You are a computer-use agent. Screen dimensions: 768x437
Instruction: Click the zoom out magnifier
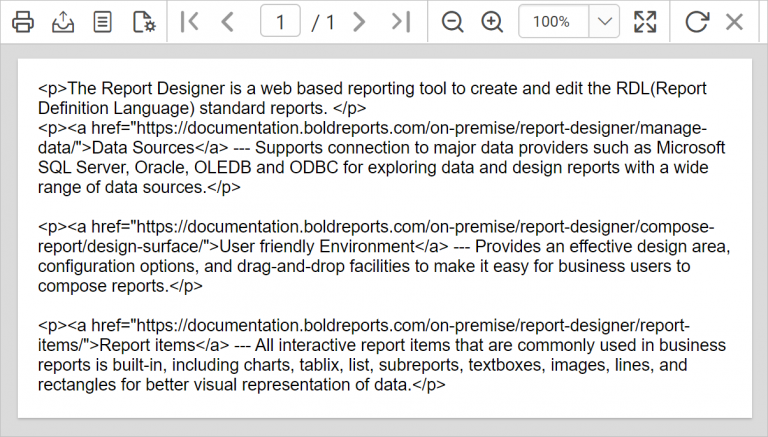[452, 22]
